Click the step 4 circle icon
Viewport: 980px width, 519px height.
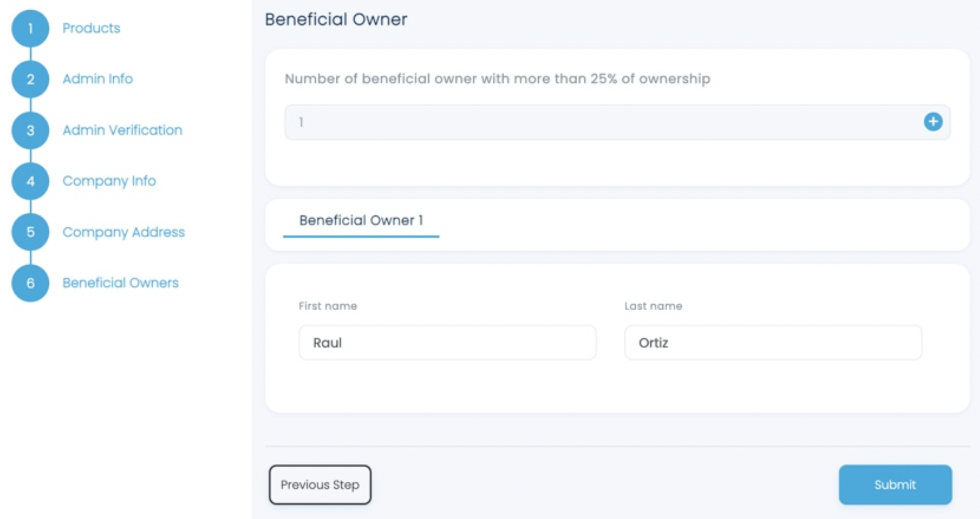coord(30,181)
